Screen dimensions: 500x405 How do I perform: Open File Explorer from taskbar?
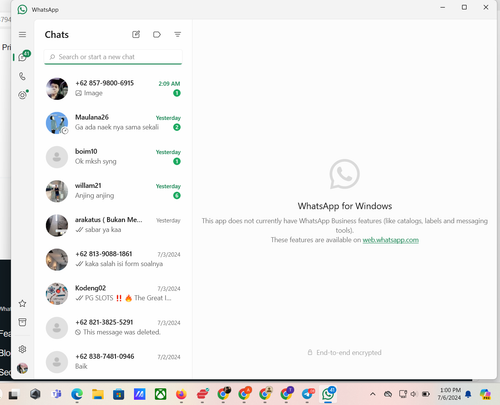98,394
